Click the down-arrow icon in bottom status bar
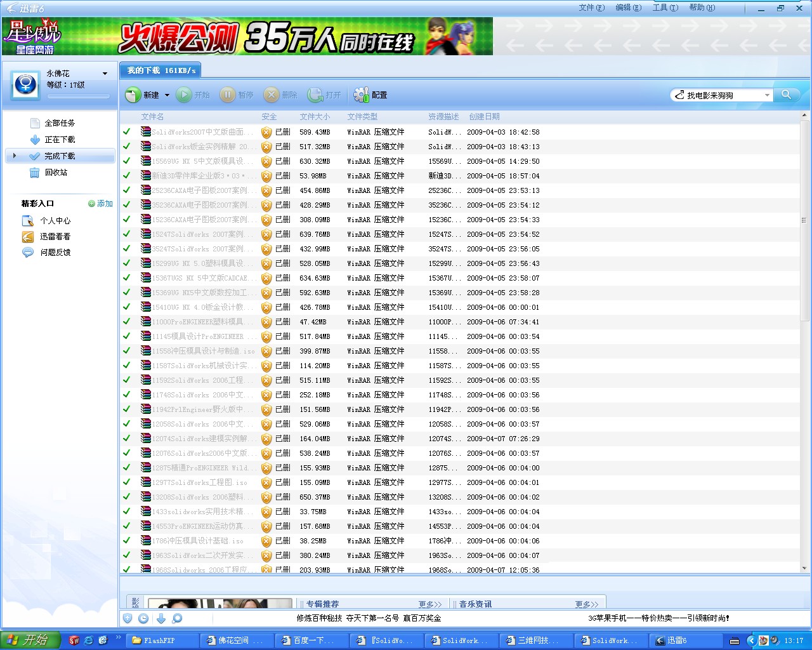This screenshot has height=650, width=812. (161, 618)
